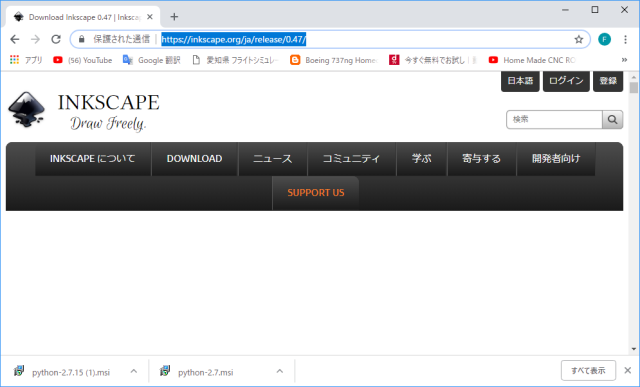Open the 今すぐ無料でお試し bookmark
Image resolution: width=640 pixels, height=387 pixels.
coord(433,60)
